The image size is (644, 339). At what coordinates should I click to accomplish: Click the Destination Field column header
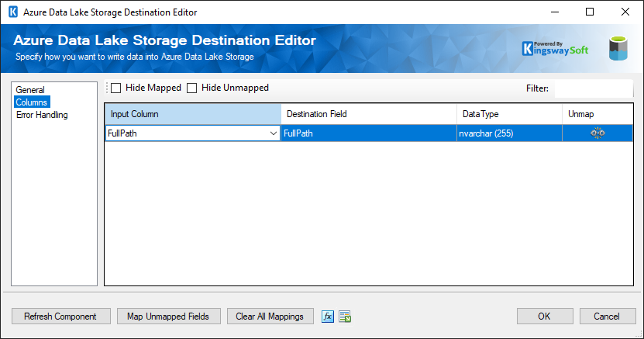tap(369, 114)
